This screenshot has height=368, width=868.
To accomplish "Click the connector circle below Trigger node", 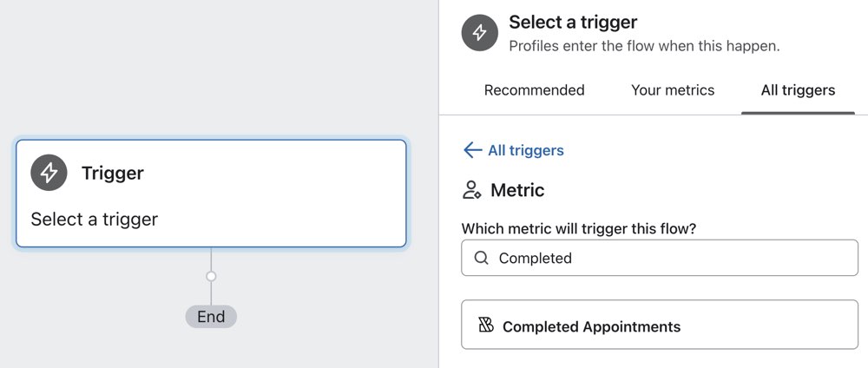I will (211, 276).
